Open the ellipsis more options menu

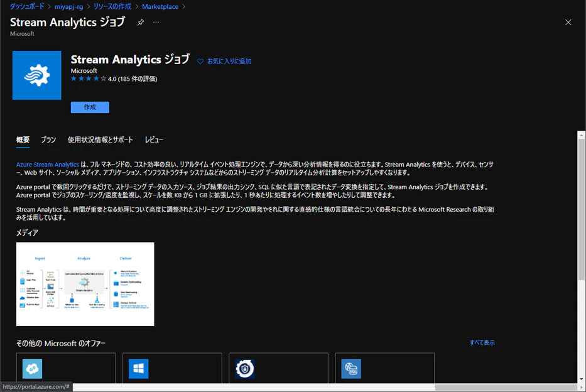(156, 23)
